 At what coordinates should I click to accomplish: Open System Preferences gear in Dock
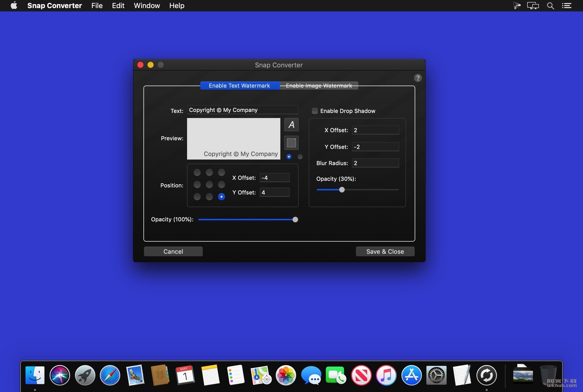pyautogui.click(x=436, y=375)
